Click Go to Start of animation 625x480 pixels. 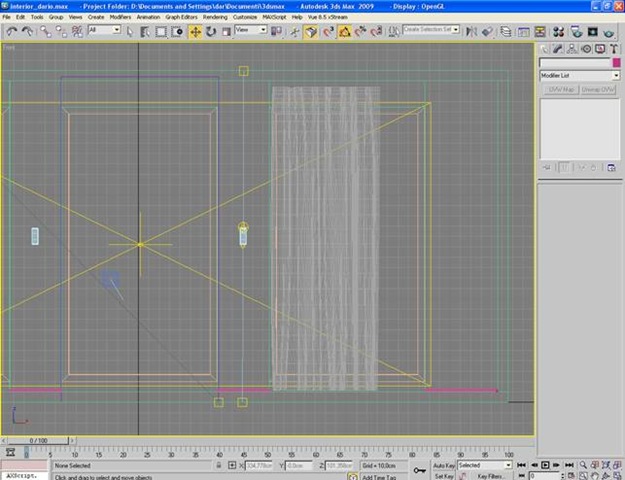coord(521,465)
